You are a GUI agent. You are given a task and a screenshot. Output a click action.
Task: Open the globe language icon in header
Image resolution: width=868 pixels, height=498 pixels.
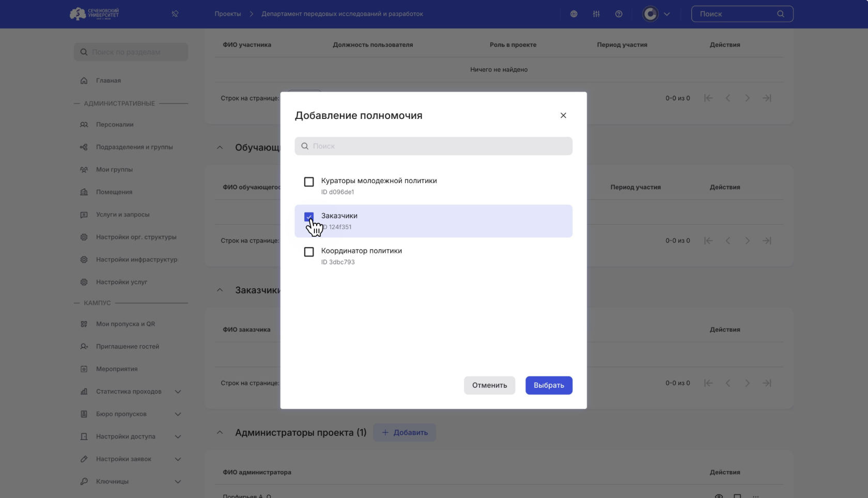[x=574, y=14]
